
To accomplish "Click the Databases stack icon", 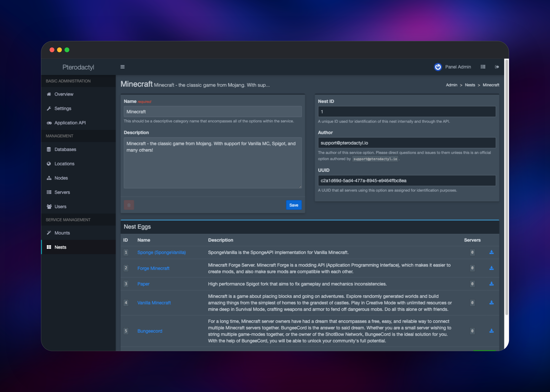I will (49, 149).
